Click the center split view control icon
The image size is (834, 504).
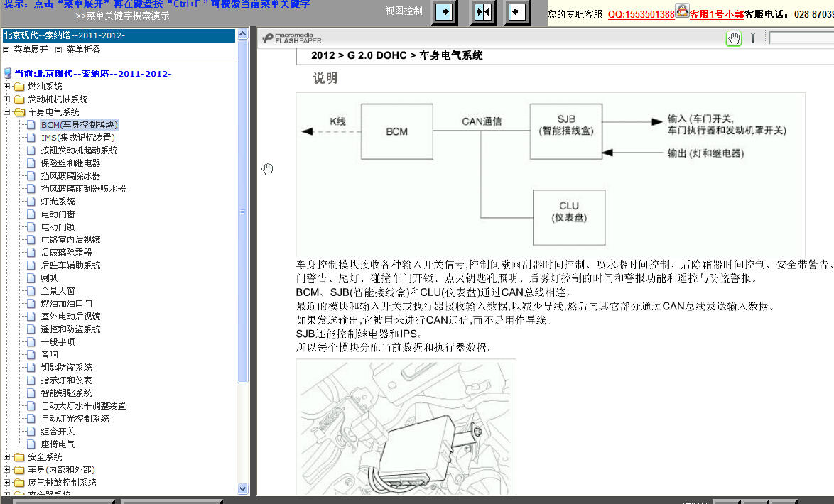point(483,11)
